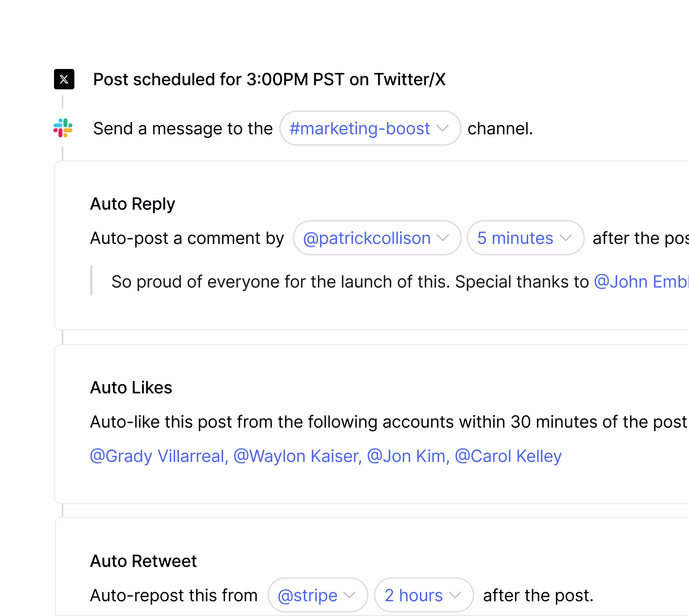This screenshot has width=689, height=616.
Task: Open the 5 minutes delay dropdown
Action: tap(526, 238)
